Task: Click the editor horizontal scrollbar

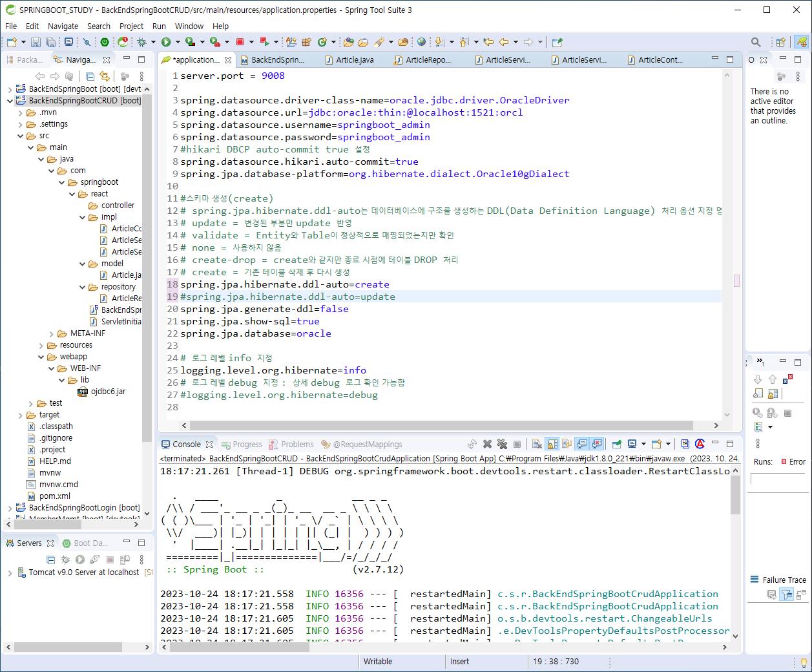Action: coord(441,425)
